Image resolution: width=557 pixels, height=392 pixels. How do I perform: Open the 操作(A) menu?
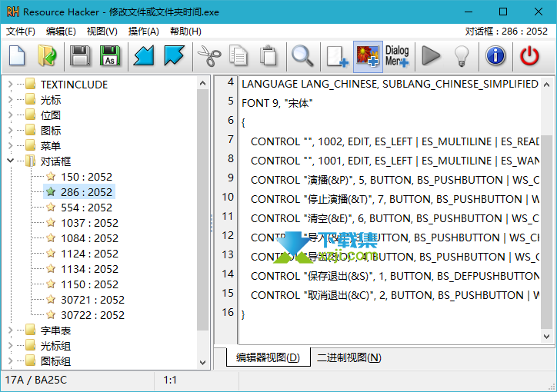(144, 32)
